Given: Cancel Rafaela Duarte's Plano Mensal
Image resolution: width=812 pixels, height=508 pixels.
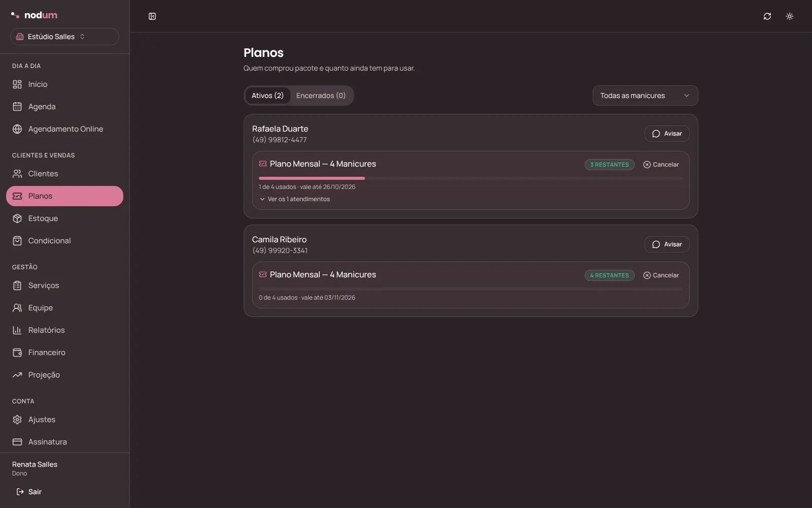Looking at the screenshot, I should (661, 165).
